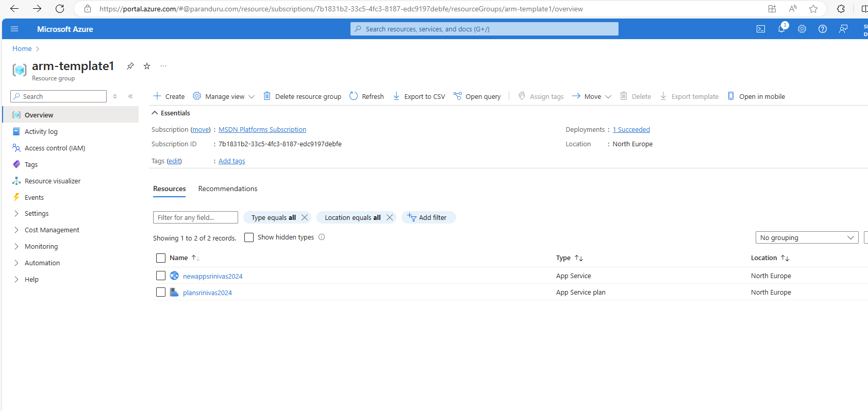Click the Add tags link
The height and width of the screenshot is (411, 868).
tap(232, 161)
